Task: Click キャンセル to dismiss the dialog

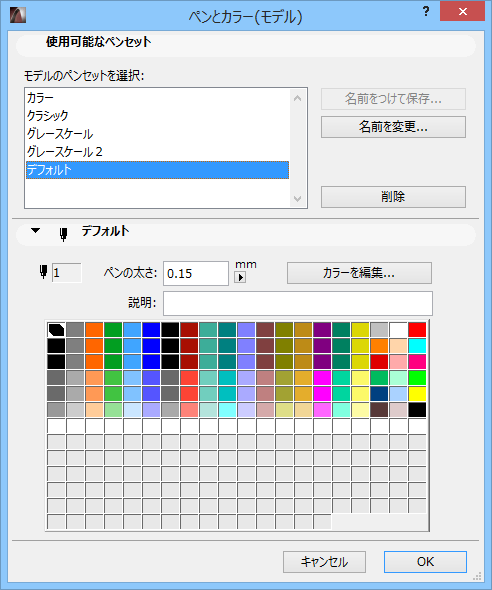Action: coord(324,562)
